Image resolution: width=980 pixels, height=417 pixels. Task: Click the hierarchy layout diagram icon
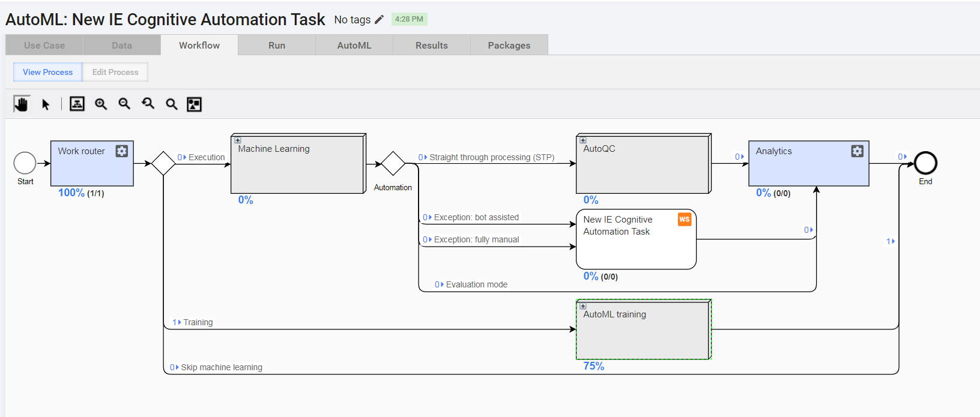[x=77, y=104]
